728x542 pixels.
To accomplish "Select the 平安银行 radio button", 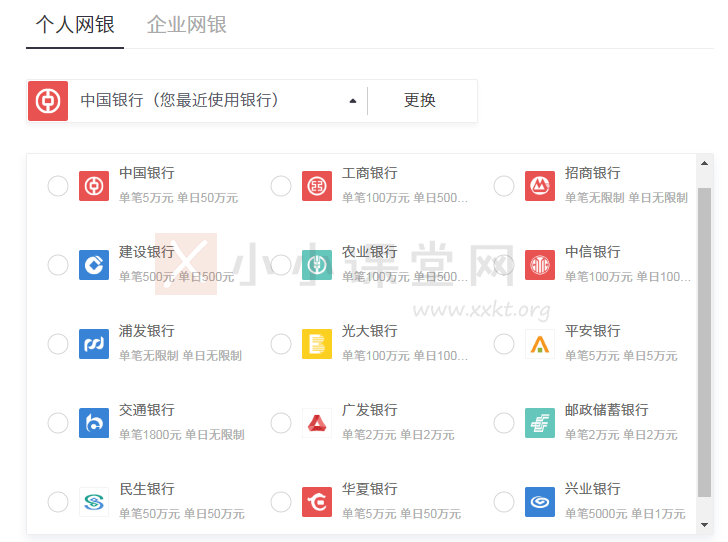I will coord(504,344).
